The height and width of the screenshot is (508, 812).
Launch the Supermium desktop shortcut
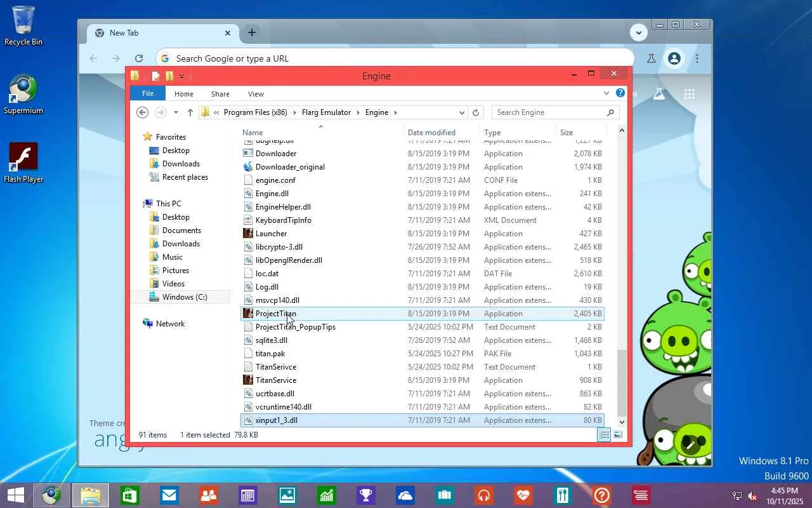pyautogui.click(x=23, y=95)
